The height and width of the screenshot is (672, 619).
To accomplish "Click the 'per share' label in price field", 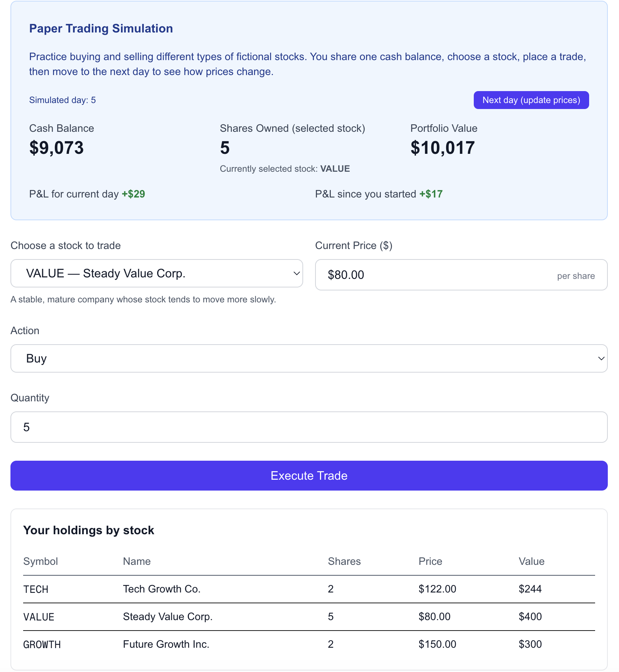I will 576,276.
